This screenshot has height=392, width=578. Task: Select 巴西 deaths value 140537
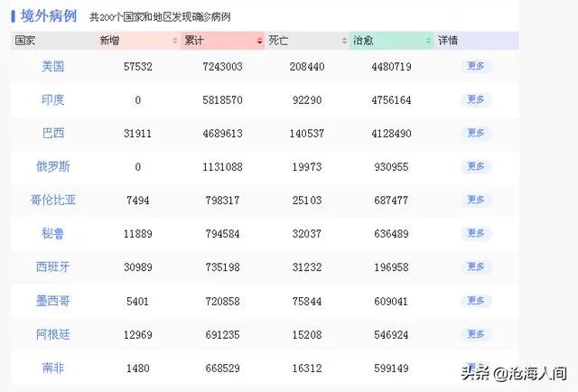click(x=307, y=134)
